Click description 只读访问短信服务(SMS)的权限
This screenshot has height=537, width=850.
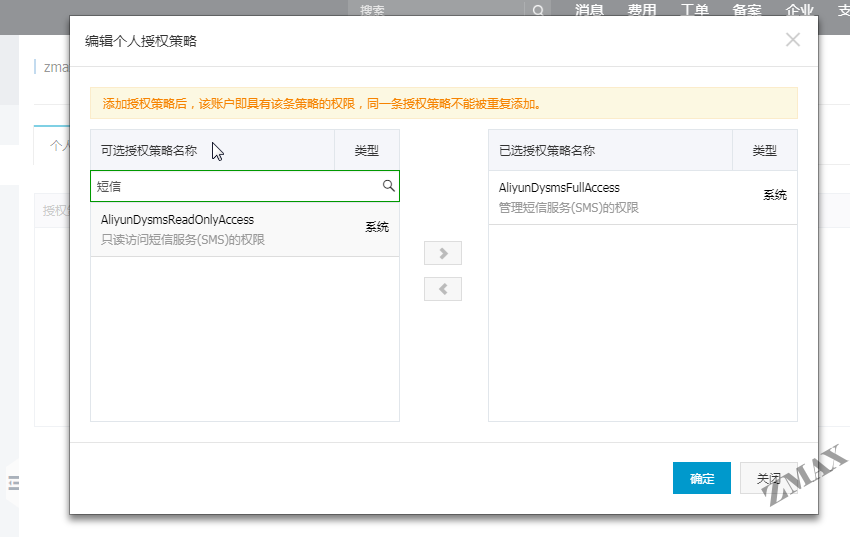(183, 240)
